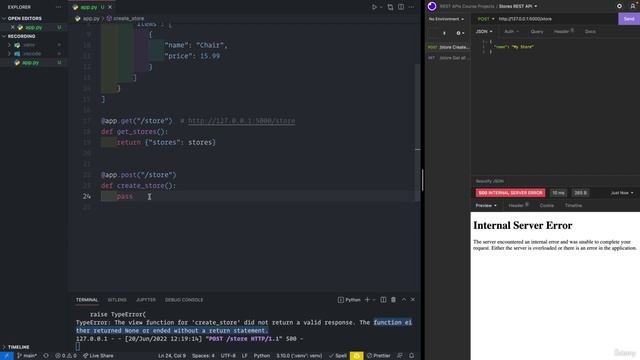Click the Synchronize Changes icon in the status bar
640x360 pixels.
[x=46, y=356]
